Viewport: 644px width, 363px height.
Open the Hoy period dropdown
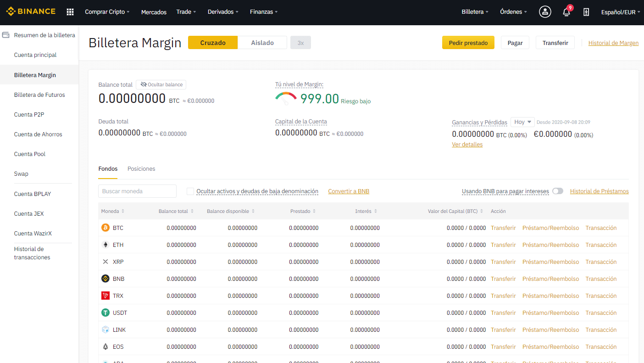click(x=522, y=122)
